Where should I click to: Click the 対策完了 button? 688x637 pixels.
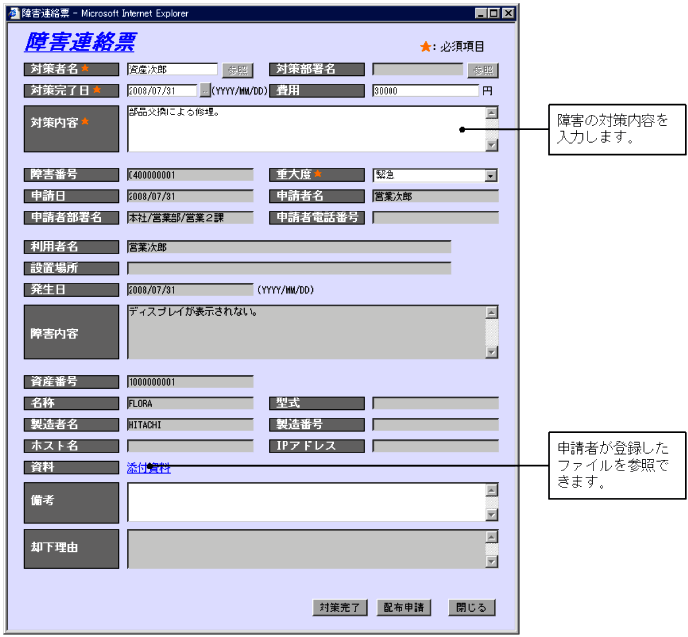click(x=340, y=607)
